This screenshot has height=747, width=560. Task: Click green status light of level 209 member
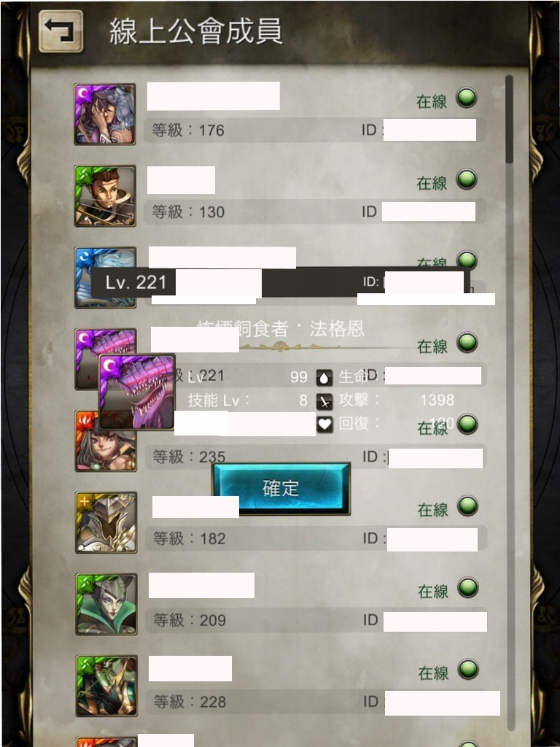(x=467, y=587)
